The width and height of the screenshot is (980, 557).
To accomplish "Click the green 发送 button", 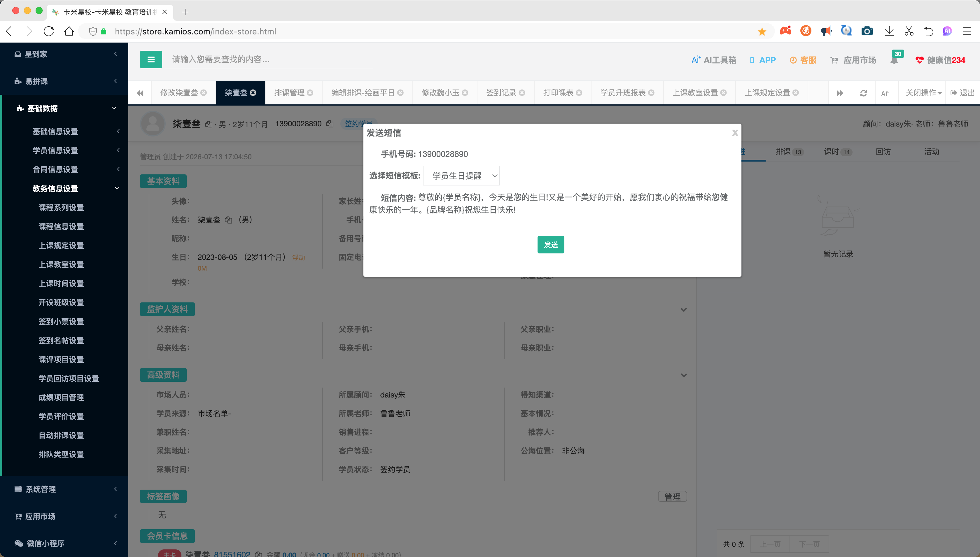I will [550, 244].
